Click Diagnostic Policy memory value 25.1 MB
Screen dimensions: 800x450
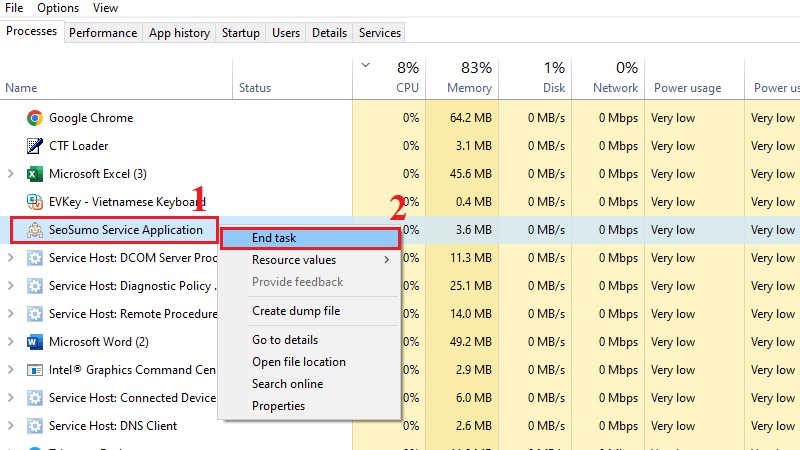click(470, 286)
